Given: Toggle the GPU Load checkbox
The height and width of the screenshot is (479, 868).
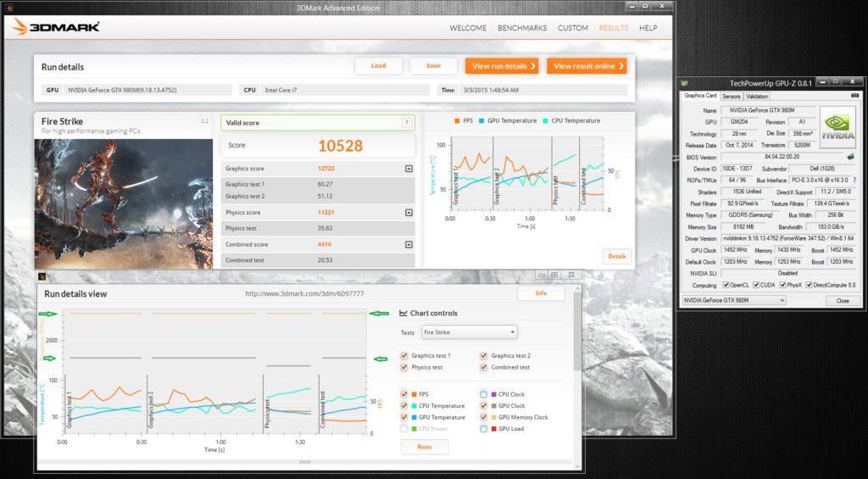Looking at the screenshot, I should (484, 429).
